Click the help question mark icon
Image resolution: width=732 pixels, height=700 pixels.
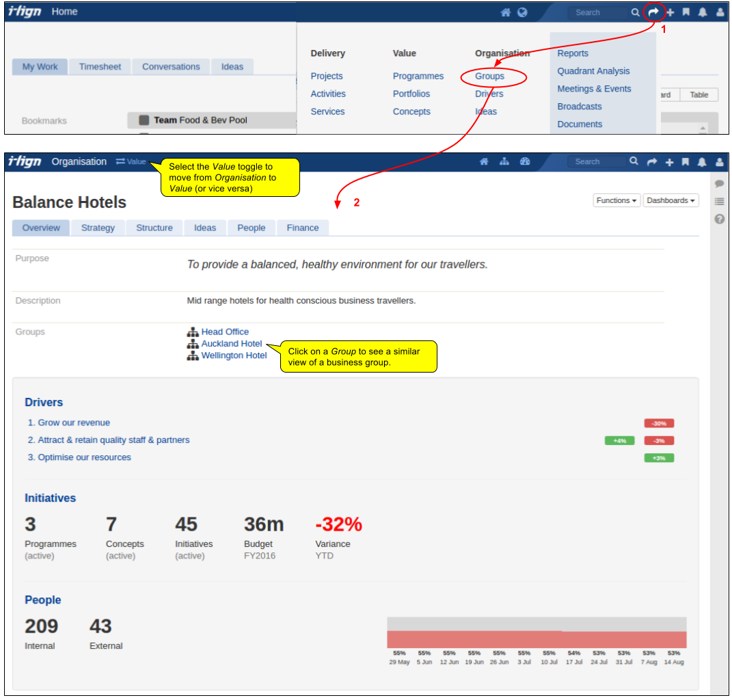tap(719, 219)
